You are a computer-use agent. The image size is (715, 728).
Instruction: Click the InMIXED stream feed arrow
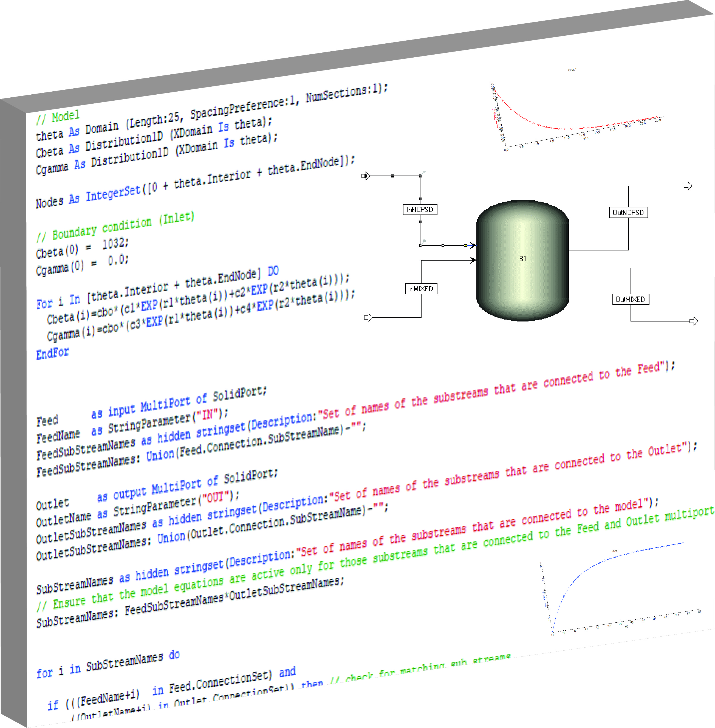(368, 317)
